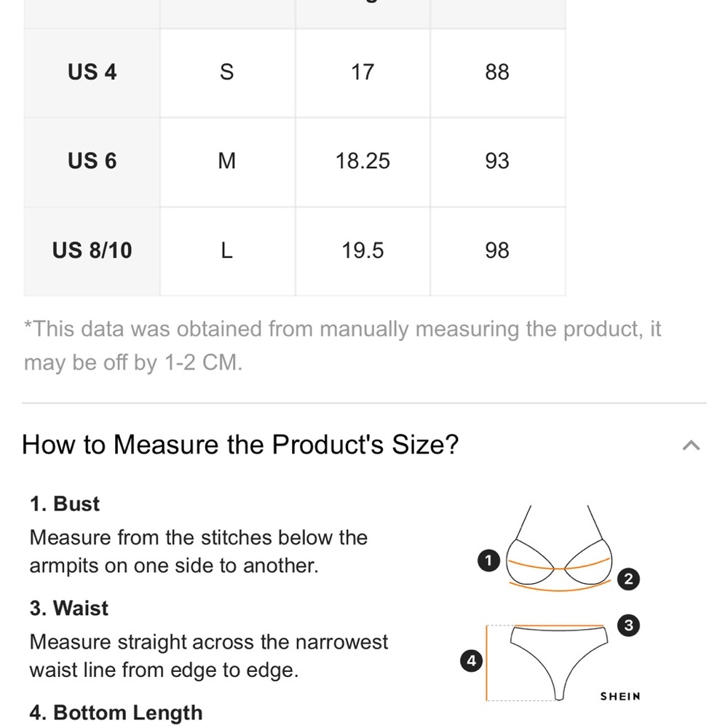The width and height of the screenshot is (728, 728).
Task: Click the 3. Waist instruction heading
Action: [x=68, y=608]
